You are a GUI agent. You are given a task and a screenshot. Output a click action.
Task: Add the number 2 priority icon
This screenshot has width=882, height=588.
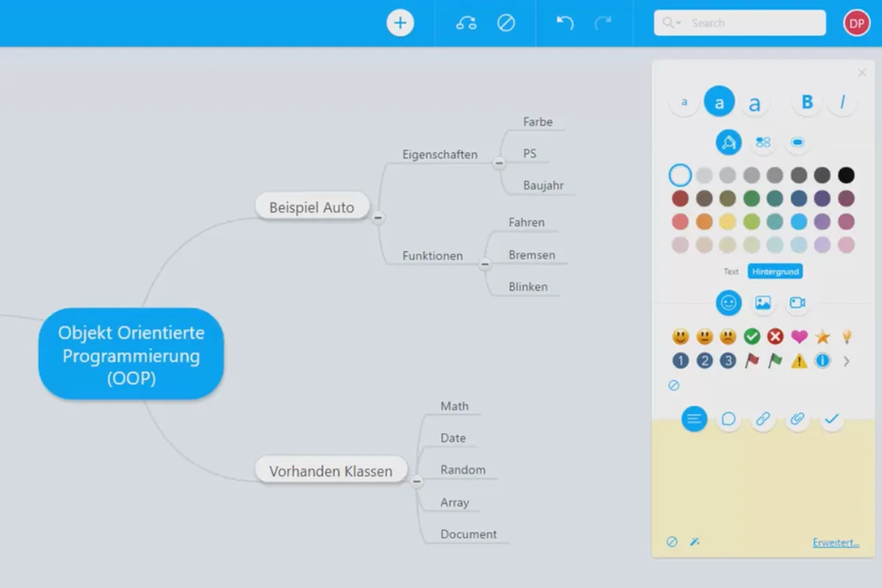tap(704, 361)
